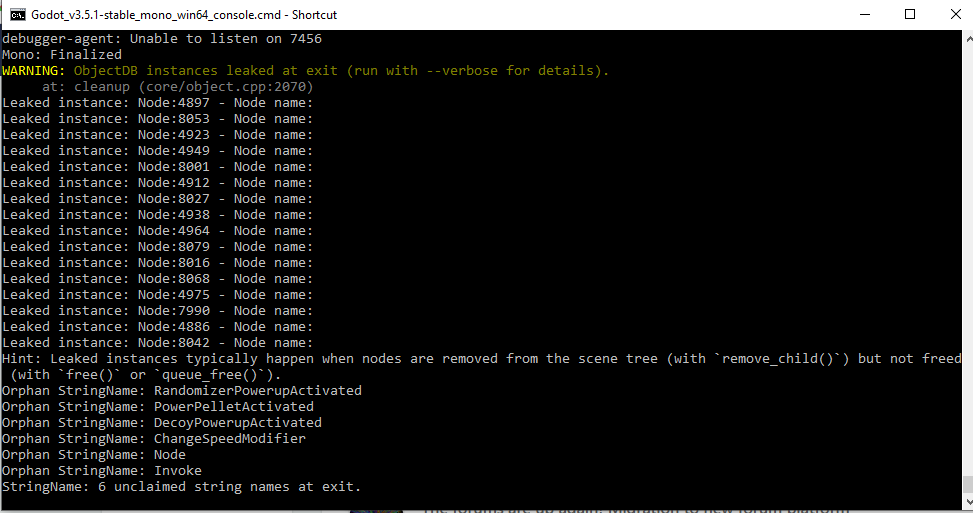
Task: Click the '6 unclaimed string names' line
Action: coord(181,487)
